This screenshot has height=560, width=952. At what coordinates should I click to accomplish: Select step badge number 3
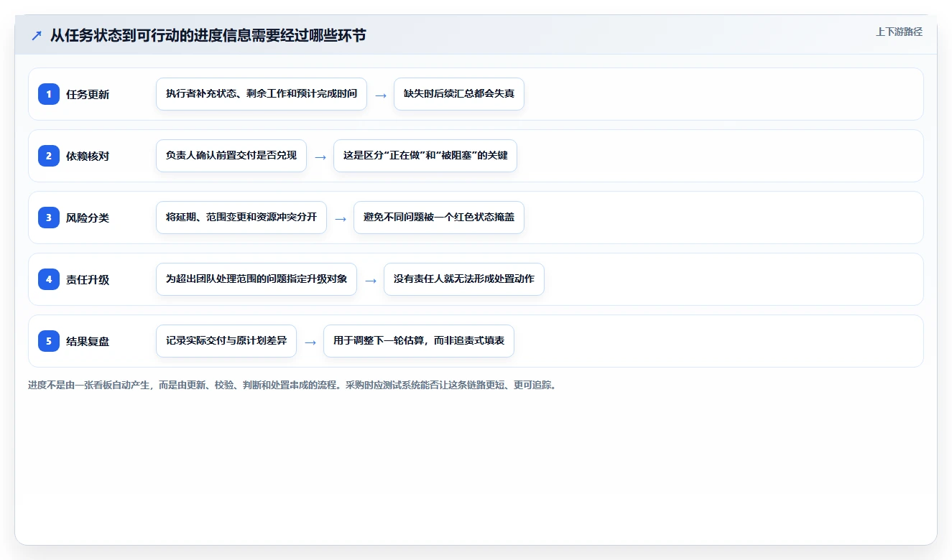click(x=49, y=217)
